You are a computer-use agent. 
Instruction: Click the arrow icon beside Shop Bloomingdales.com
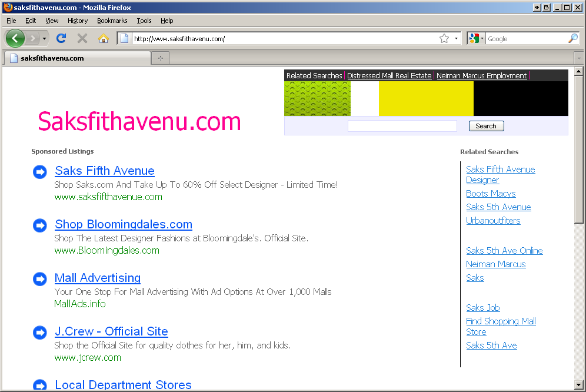coord(40,225)
